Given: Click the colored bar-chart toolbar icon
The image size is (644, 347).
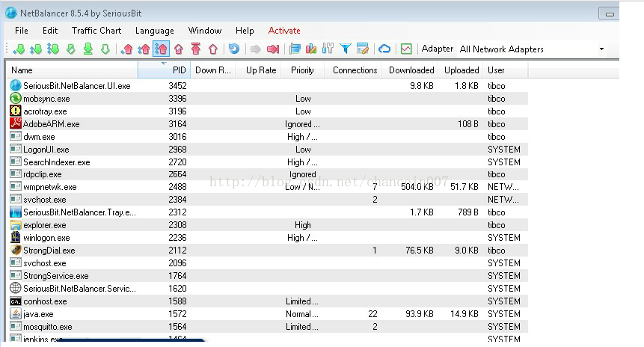Looking at the screenshot, I should pyautogui.click(x=311, y=49).
